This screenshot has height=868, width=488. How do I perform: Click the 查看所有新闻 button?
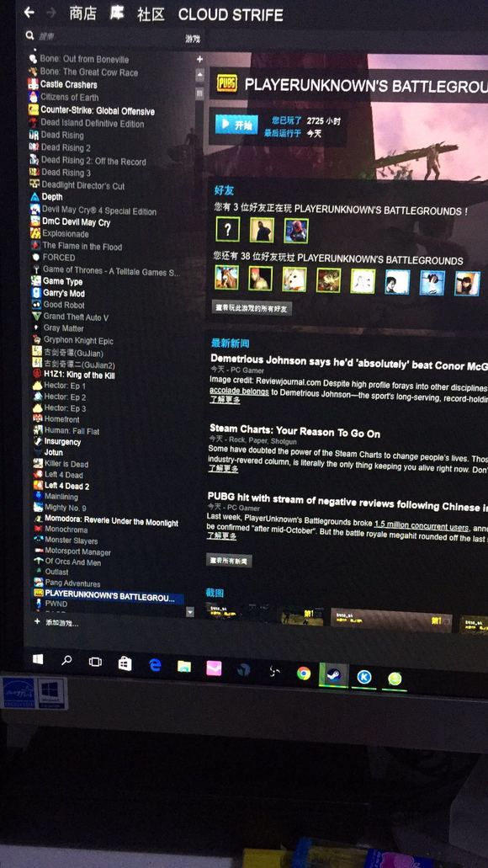(x=229, y=560)
